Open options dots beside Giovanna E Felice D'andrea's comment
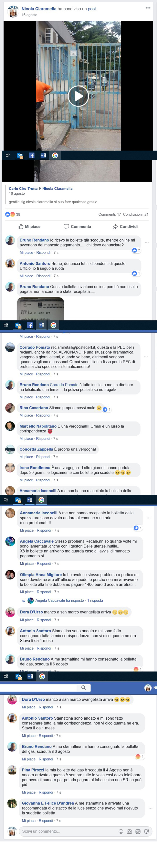 click(151, 808)
